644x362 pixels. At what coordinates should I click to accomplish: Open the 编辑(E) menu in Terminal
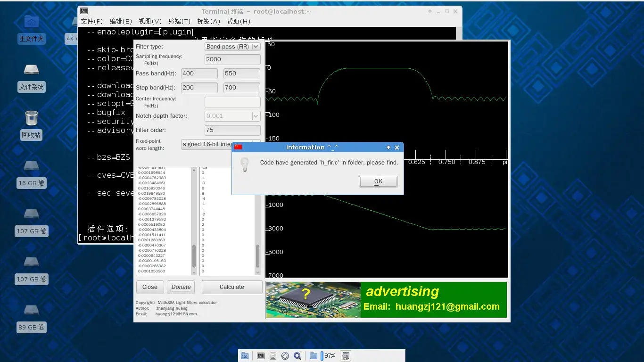(121, 21)
